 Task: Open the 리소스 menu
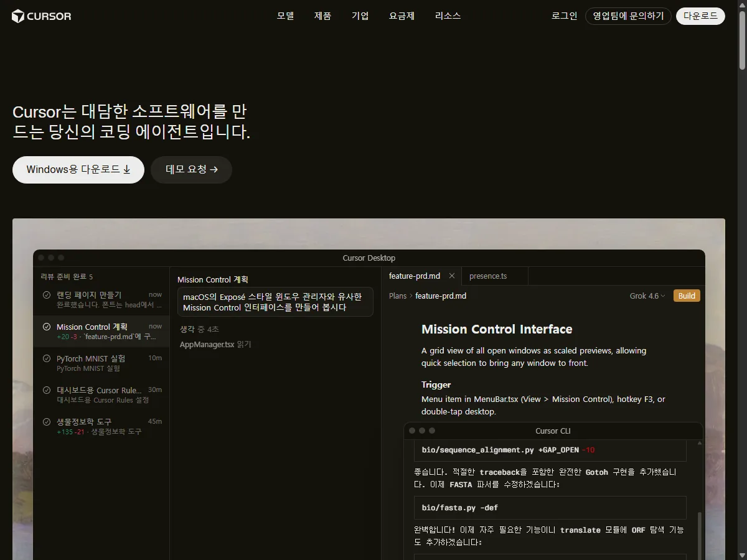(448, 16)
